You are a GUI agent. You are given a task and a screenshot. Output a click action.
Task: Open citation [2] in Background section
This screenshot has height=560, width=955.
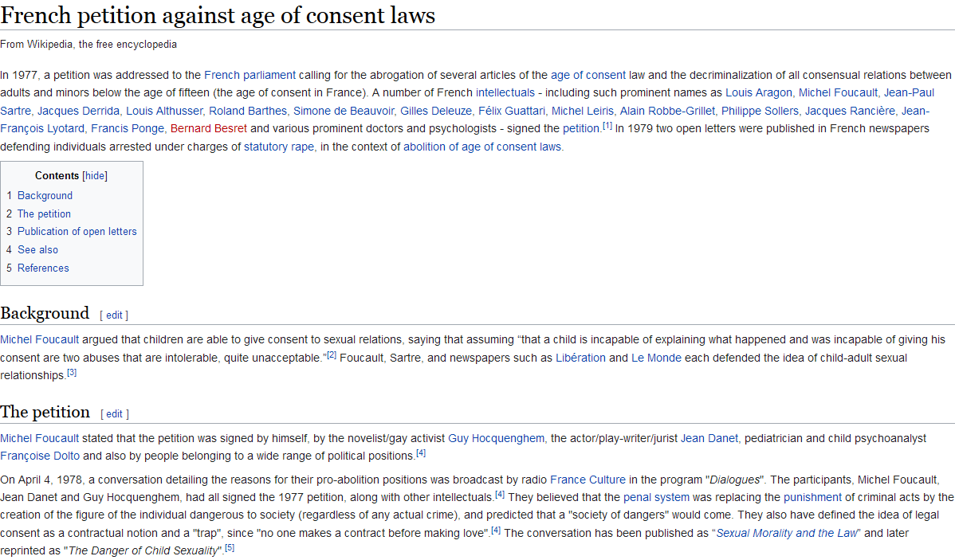coord(332,354)
